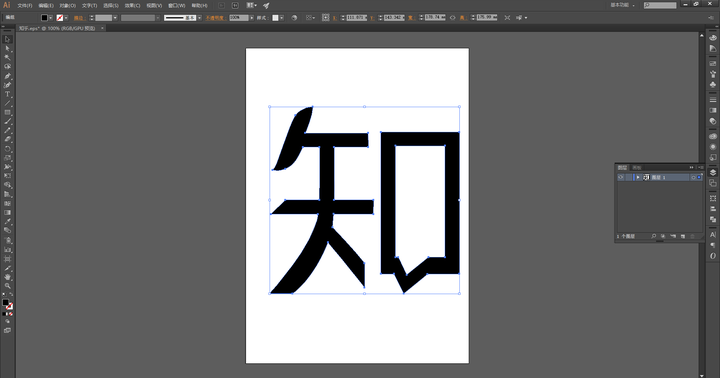The height and width of the screenshot is (378, 720).
Task: Click the black fill swatch in toolbox
Action: [6, 302]
